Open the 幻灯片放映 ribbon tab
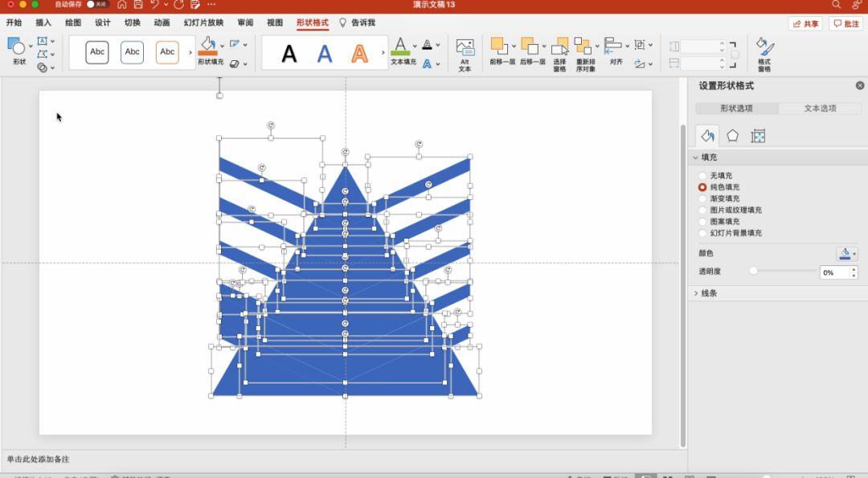 (203, 22)
